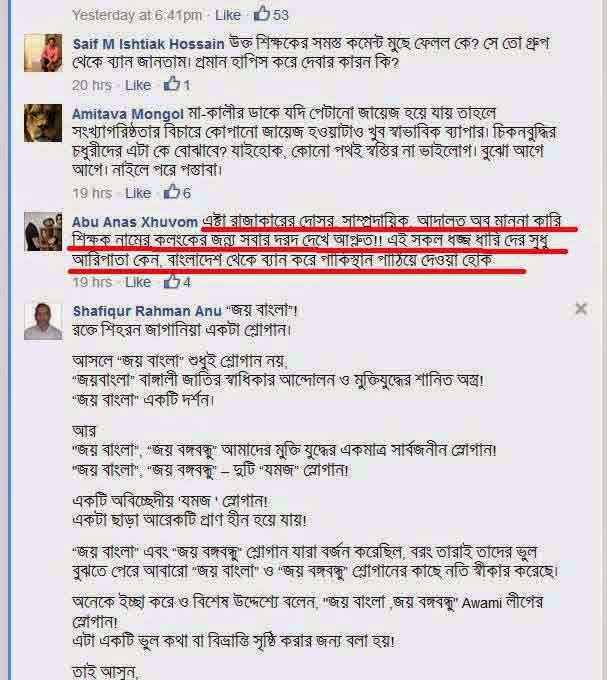
Task: Open the 'Yesterday at 6:41pm' timestamp link
Action: (x=137, y=15)
